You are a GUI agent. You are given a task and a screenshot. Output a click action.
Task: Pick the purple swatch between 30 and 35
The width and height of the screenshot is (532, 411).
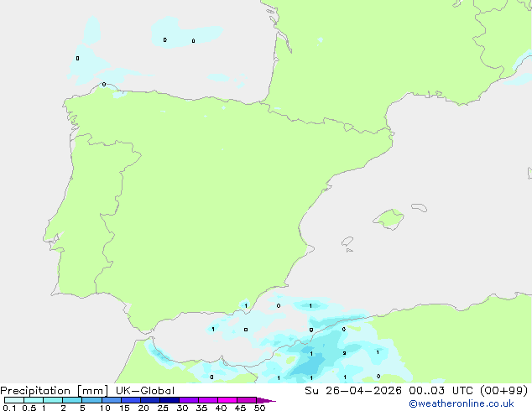pyautogui.click(x=188, y=400)
